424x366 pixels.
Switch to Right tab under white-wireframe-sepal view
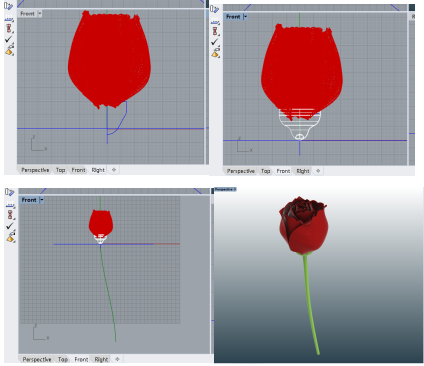tap(303, 171)
